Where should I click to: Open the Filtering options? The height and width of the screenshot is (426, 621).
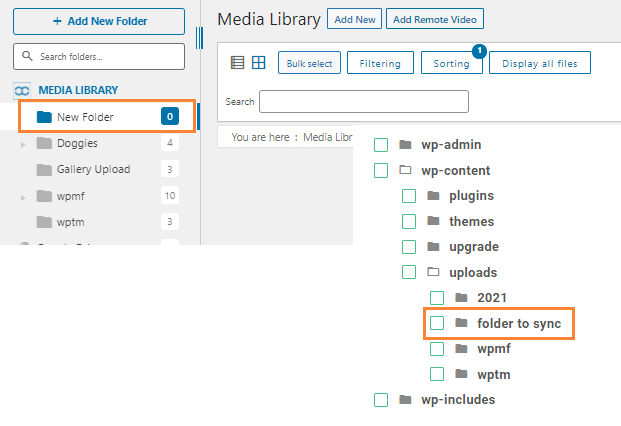click(379, 63)
